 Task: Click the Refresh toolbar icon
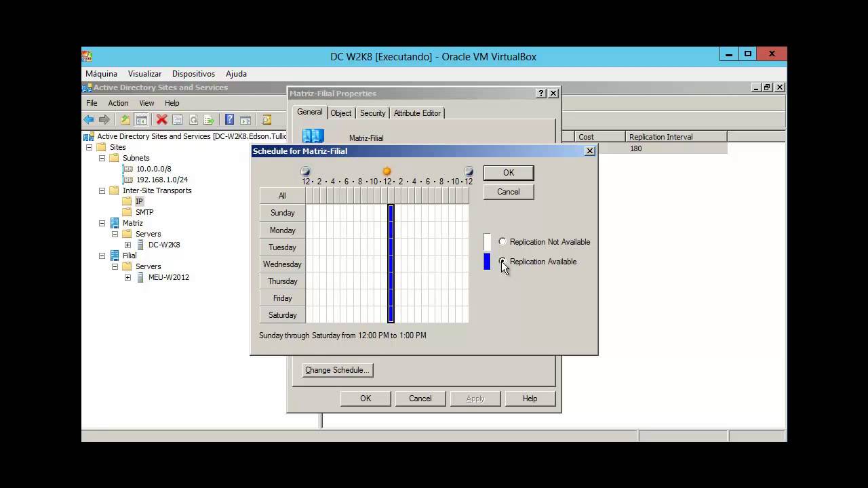(193, 119)
